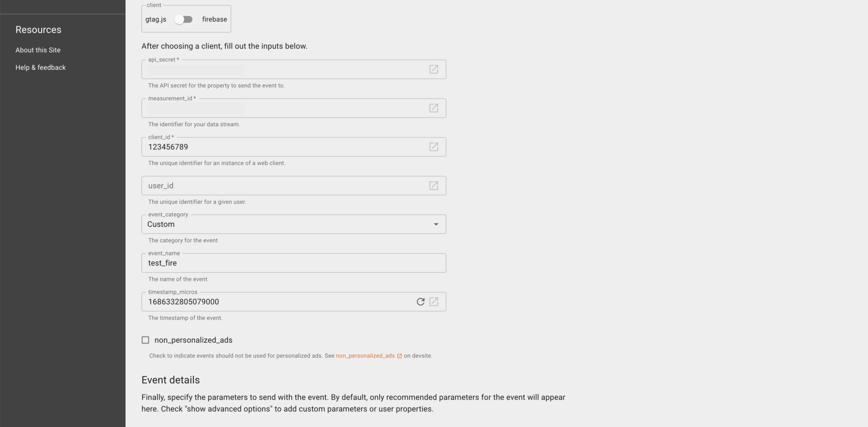Focus the empty user_id text field
868x427 pixels.
tap(285, 186)
